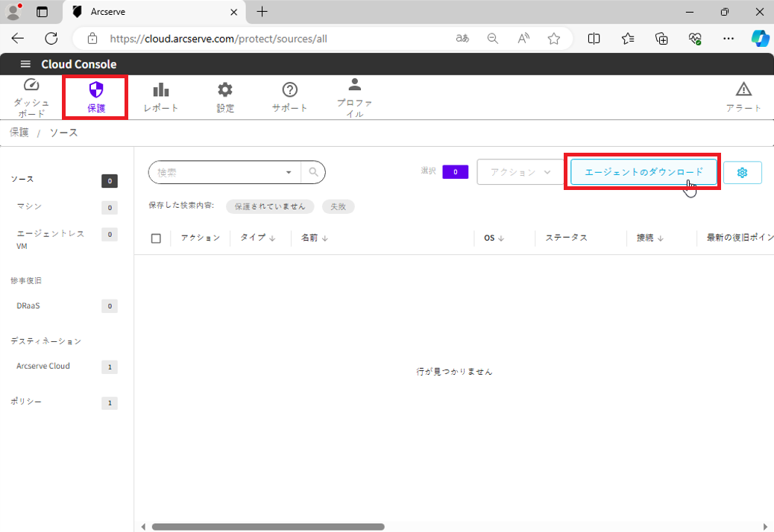This screenshot has width=774, height=532.
Task: Refresh the page in the browser
Action: click(x=51, y=39)
